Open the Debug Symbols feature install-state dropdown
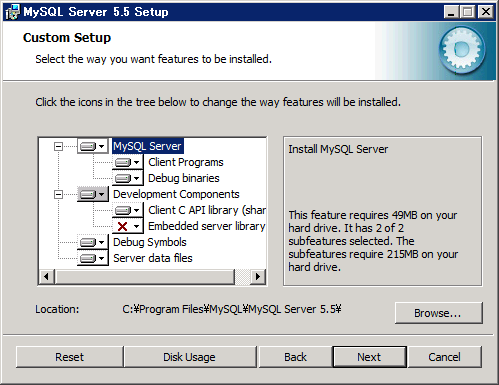The image size is (499, 385). pos(93,242)
